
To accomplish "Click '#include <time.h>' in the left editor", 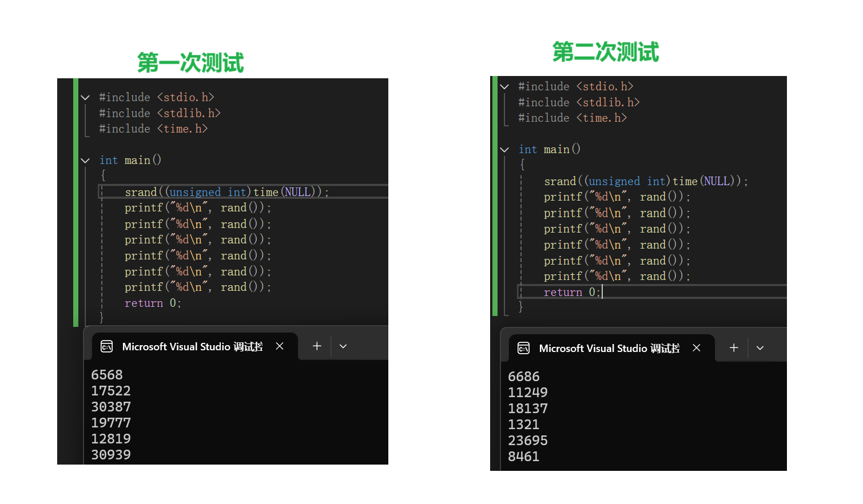I will (153, 129).
